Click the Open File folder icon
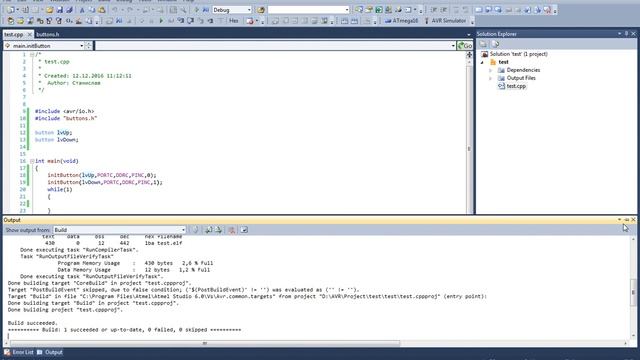Image resolution: width=640 pixels, height=360 pixels. (x=49, y=9)
